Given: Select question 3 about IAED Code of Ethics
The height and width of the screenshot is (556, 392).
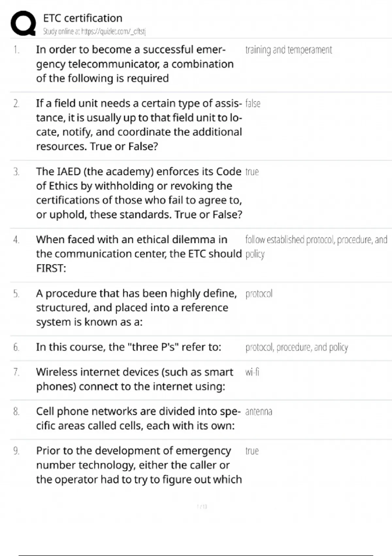Looking at the screenshot, I should [x=139, y=193].
